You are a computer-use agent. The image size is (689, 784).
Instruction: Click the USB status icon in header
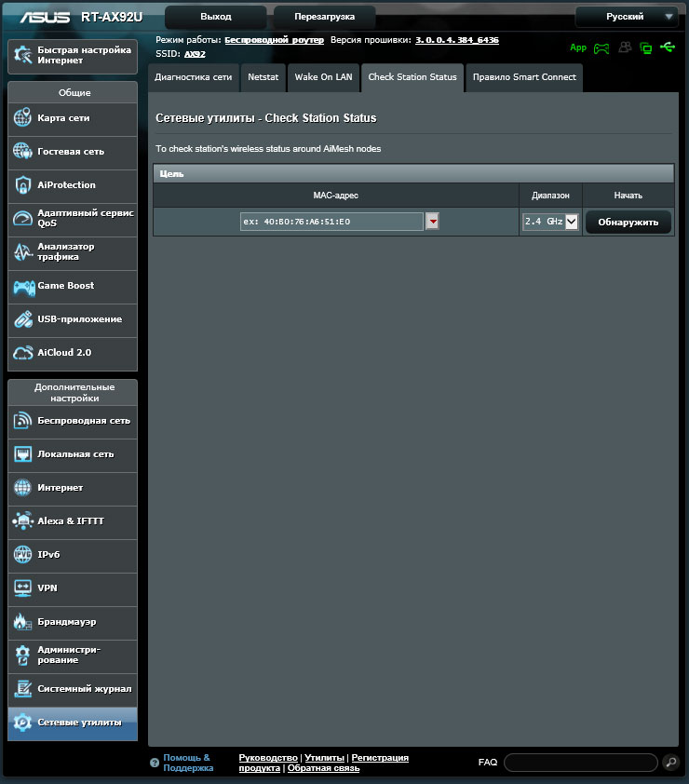click(x=668, y=47)
